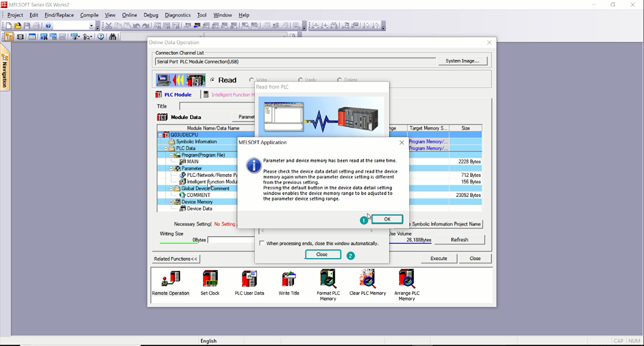Screen dimensions: 644x346
Task: Select the Read radio button
Action: coord(212,80)
